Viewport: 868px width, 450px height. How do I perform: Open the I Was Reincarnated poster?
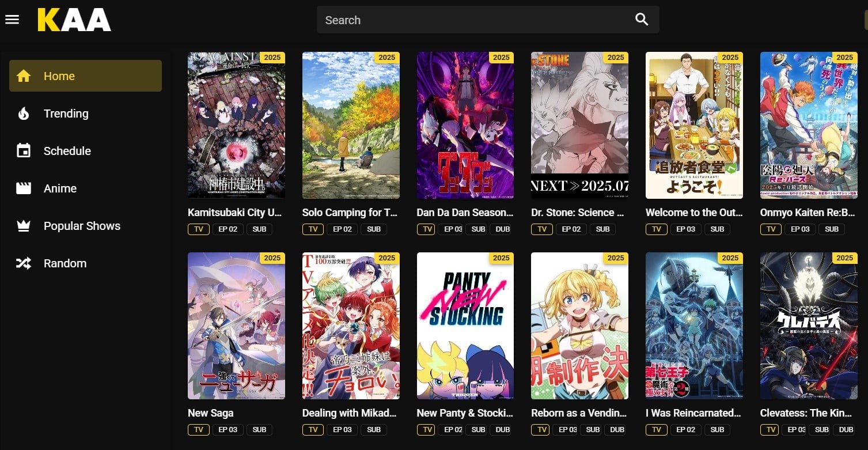[694, 326]
